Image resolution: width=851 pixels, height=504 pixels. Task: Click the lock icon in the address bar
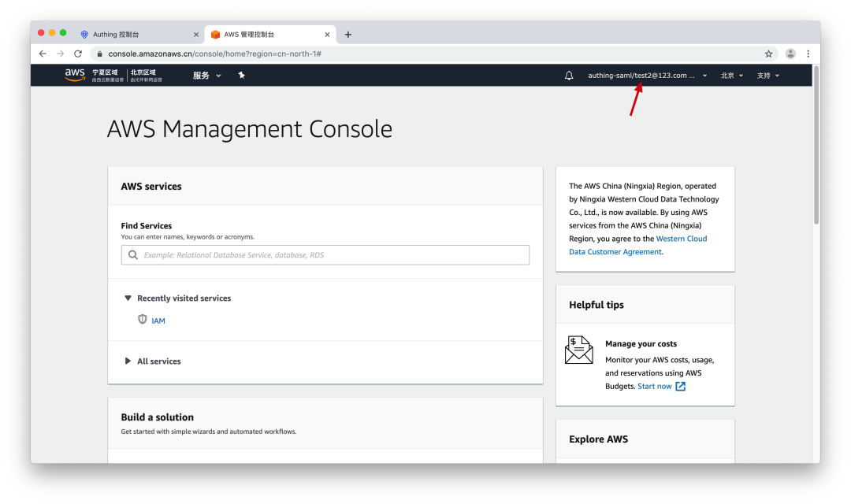(x=99, y=54)
